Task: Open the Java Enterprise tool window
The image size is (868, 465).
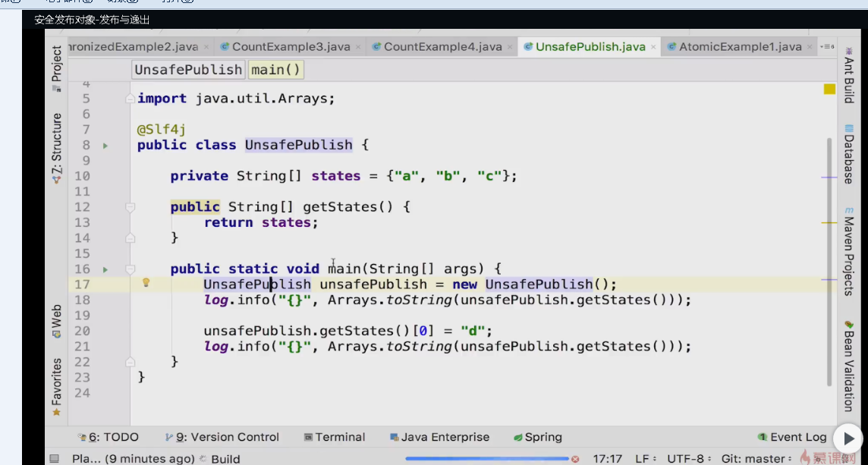Action: point(440,438)
